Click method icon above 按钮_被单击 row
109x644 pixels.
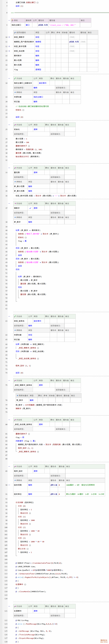click(x=15, y=316)
